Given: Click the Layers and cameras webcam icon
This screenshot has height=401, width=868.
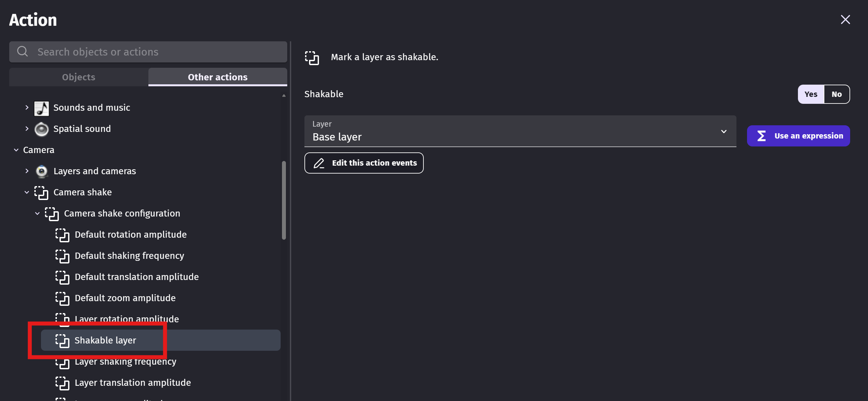Looking at the screenshot, I should click(41, 171).
